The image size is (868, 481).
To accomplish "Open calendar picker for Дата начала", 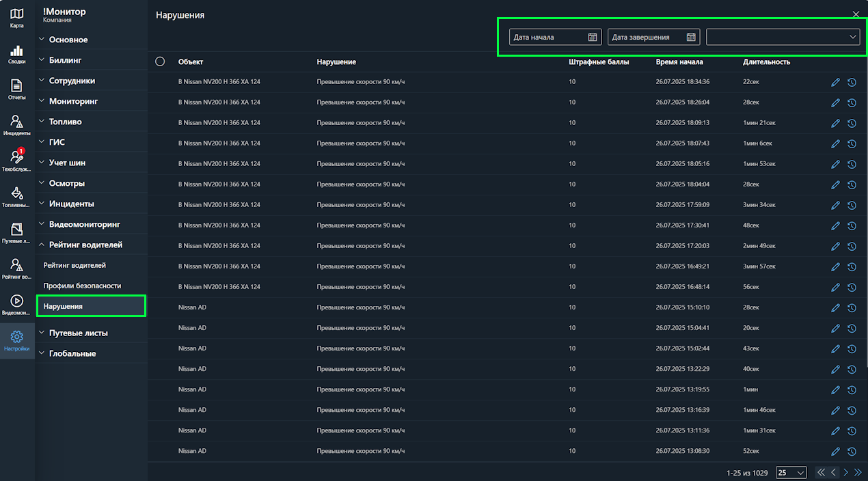I will coord(593,38).
